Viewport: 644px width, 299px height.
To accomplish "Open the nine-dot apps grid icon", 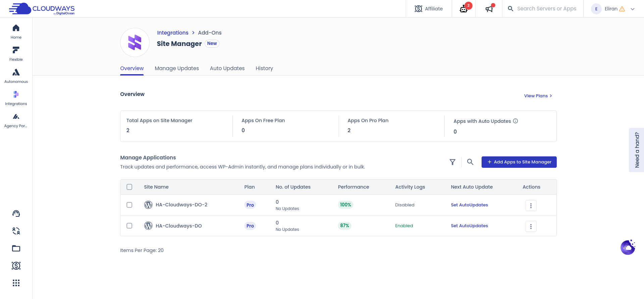I will pyautogui.click(x=16, y=283).
